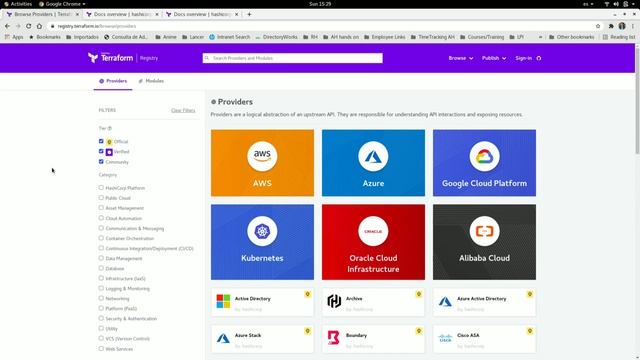This screenshot has height=360, width=640.
Task: Open the Chrome three-dot menu
Action: pyautogui.click(x=633, y=26)
